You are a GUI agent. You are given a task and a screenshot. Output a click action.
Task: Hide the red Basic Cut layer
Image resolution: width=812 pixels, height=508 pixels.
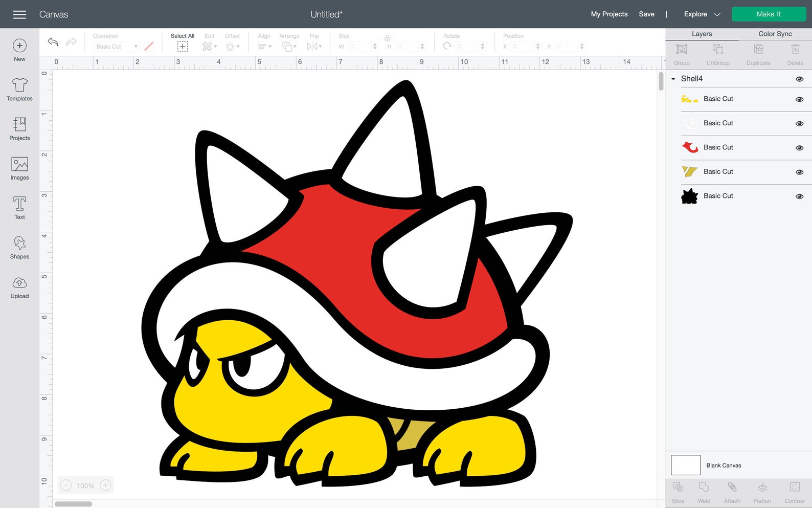point(800,148)
